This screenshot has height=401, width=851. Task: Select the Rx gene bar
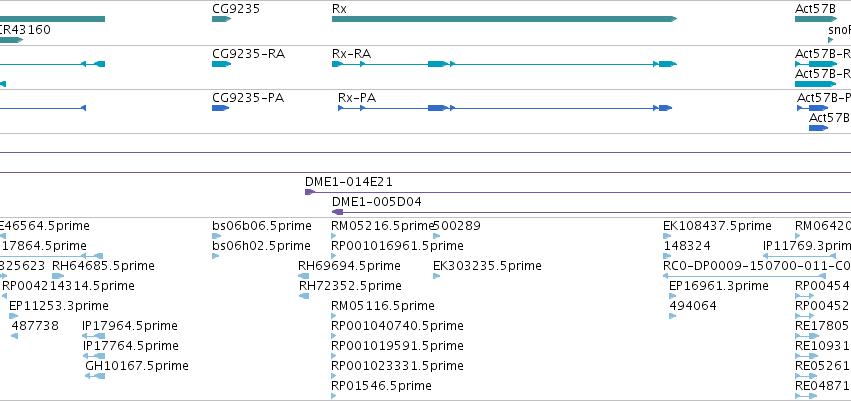point(504,19)
